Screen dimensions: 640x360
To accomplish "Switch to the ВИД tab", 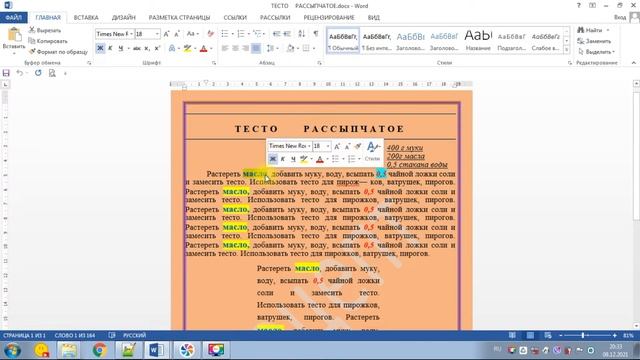I will (373, 18).
